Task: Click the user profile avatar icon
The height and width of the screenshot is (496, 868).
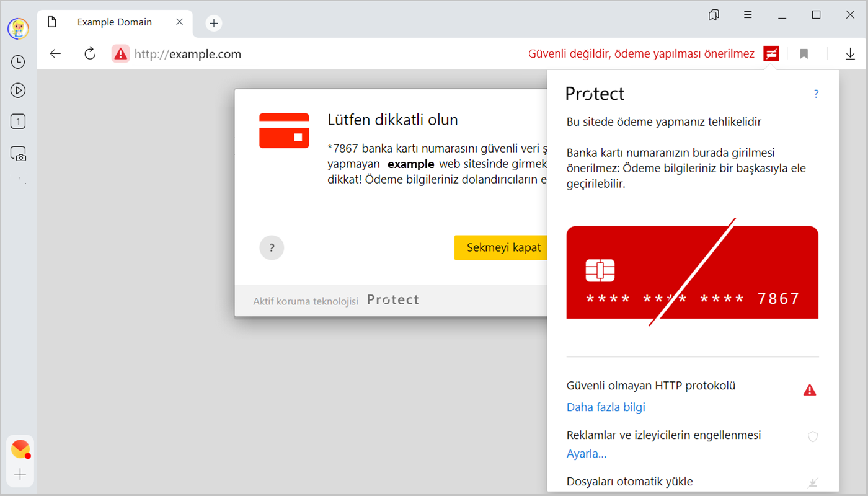Action: [18, 29]
